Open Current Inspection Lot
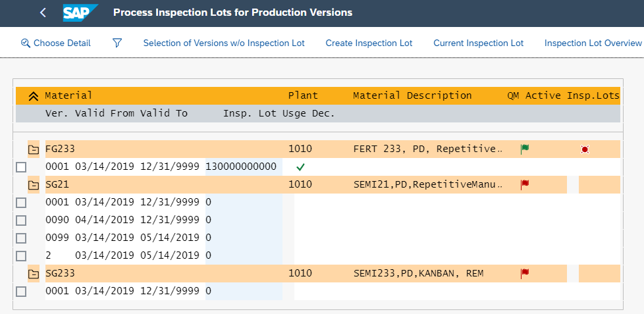The image size is (644, 314). (479, 43)
